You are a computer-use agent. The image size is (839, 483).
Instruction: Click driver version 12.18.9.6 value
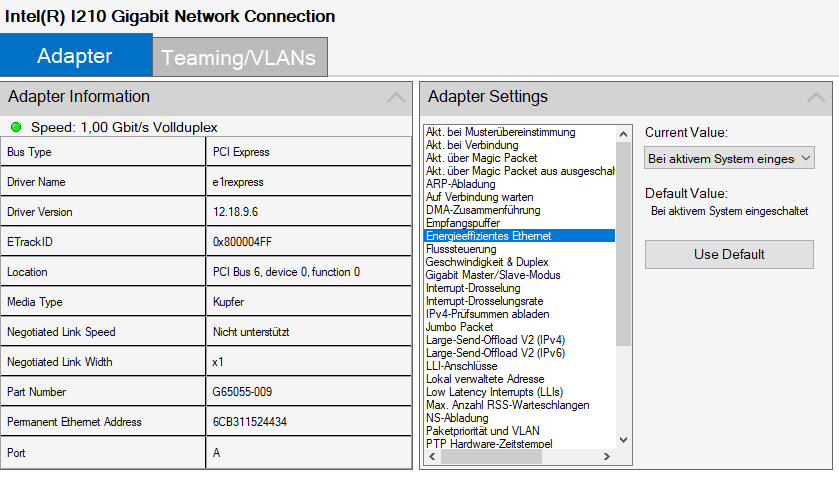(235, 212)
